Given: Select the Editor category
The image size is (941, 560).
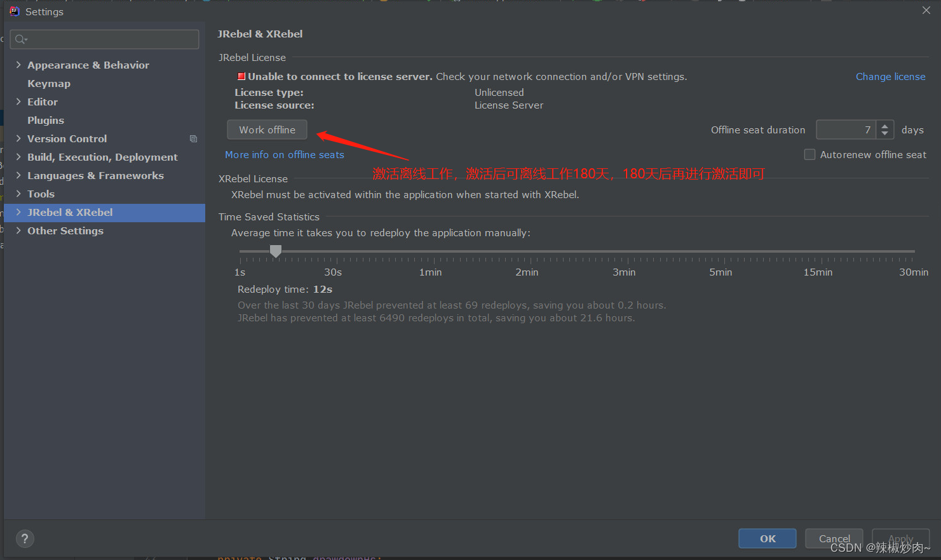Looking at the screenshot, I should point(43,102).
